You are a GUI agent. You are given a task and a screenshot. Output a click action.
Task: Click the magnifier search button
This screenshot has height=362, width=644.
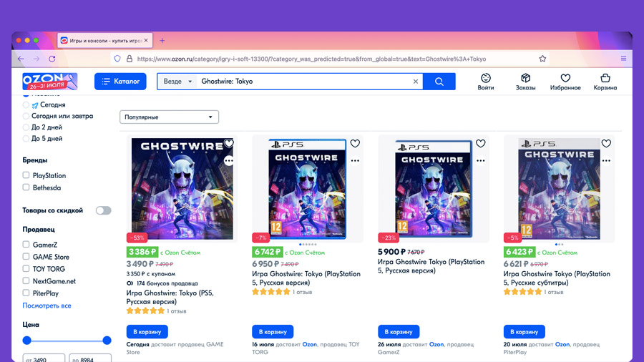point(439,82)
